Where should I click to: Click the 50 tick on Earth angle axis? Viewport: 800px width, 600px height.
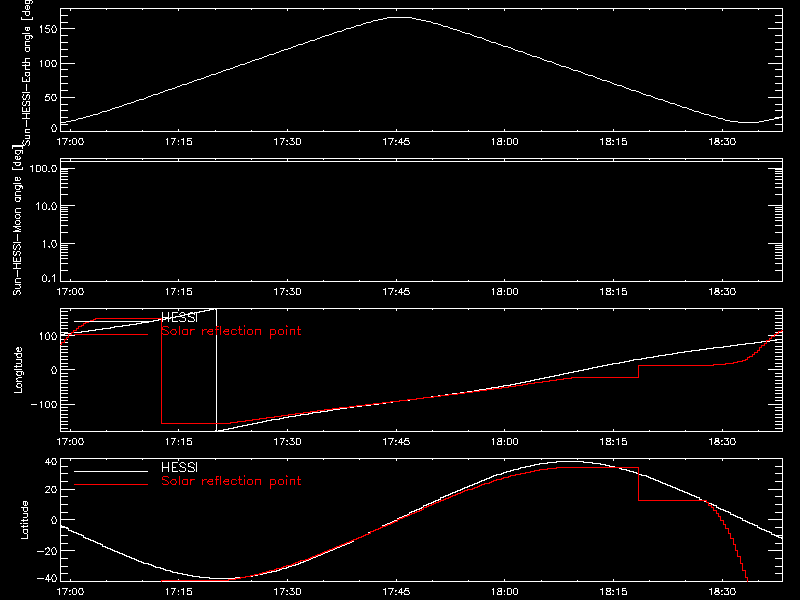(x=51, y=97)
